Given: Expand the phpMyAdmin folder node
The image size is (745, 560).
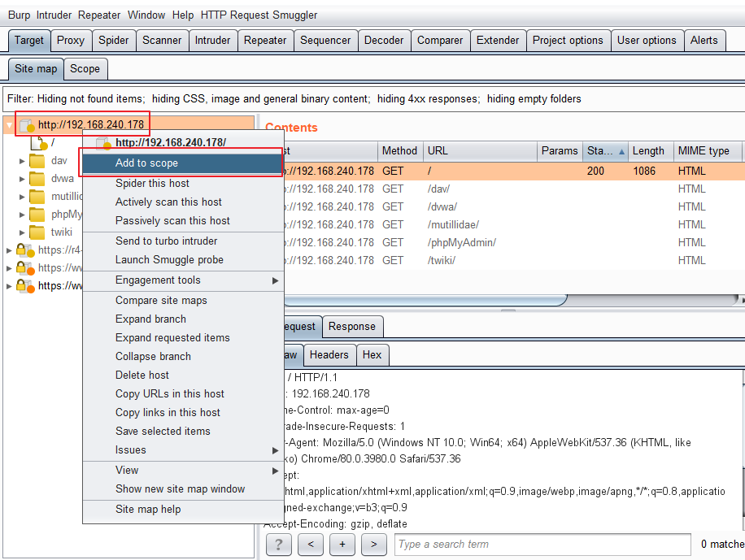Looking at the screenshot, I should [x=22, y=215].
